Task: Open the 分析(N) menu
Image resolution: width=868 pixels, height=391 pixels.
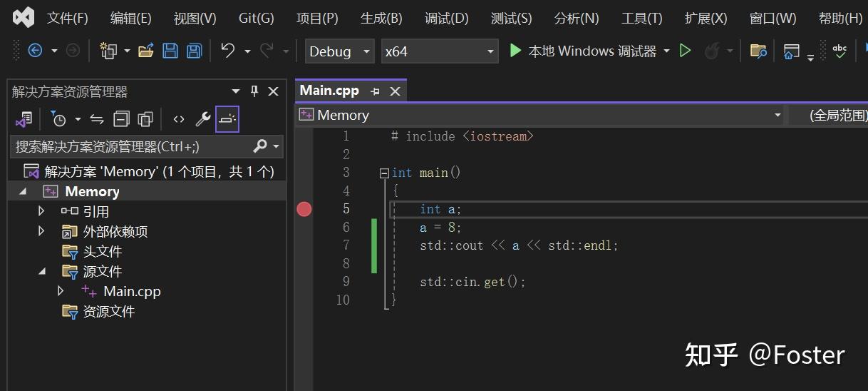Action: pos(577,18)
